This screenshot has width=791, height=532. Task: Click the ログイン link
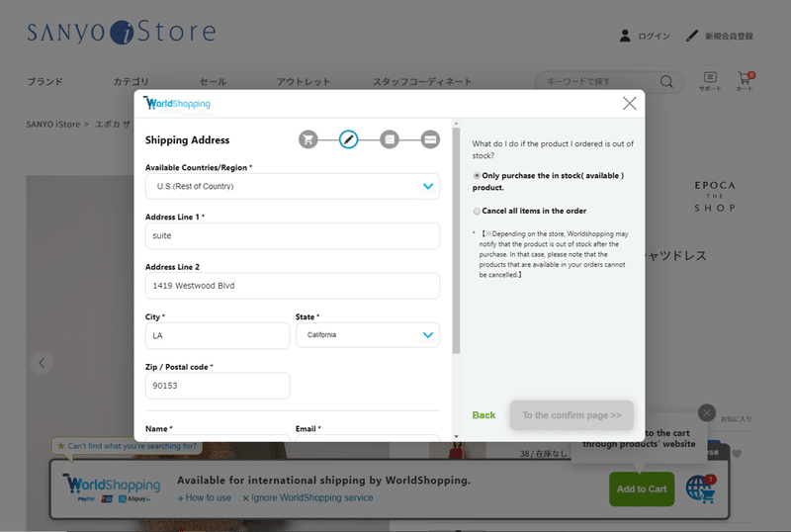[x=654, y=37]
